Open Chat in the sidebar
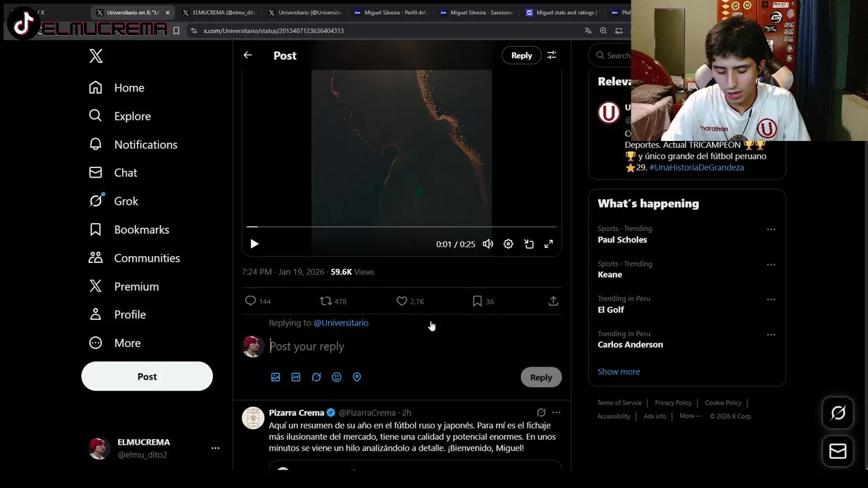The image size is (868, 488). (113, 173)
